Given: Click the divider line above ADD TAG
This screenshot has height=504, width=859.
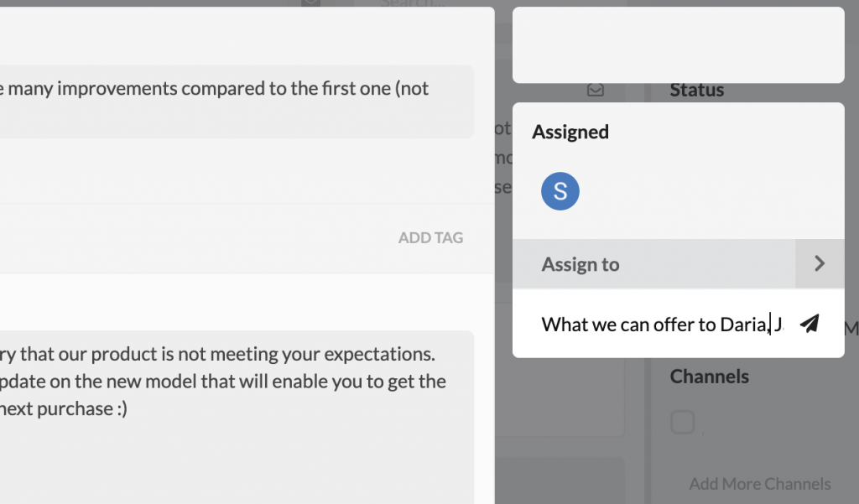Looking at the screenshot, I should (x=247, y=203).
